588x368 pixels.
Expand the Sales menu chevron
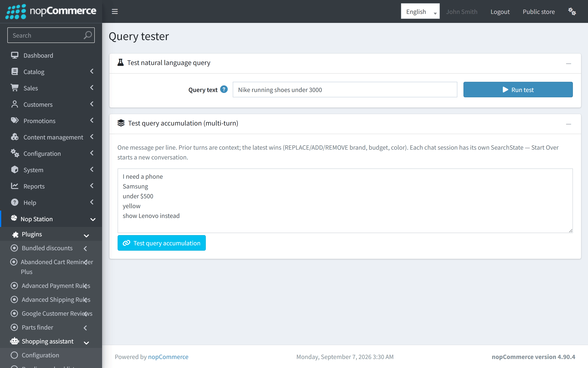[x=92, y=88]
